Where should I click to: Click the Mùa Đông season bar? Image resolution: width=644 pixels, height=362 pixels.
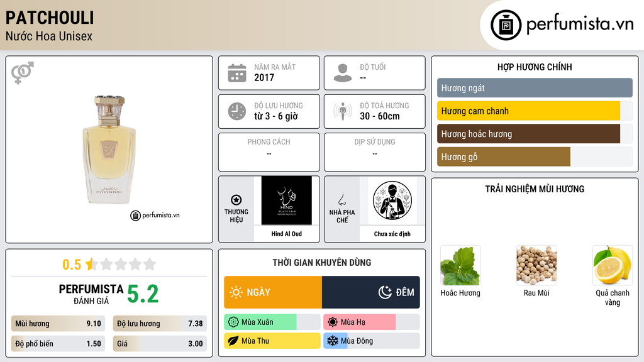click(372, 341)
